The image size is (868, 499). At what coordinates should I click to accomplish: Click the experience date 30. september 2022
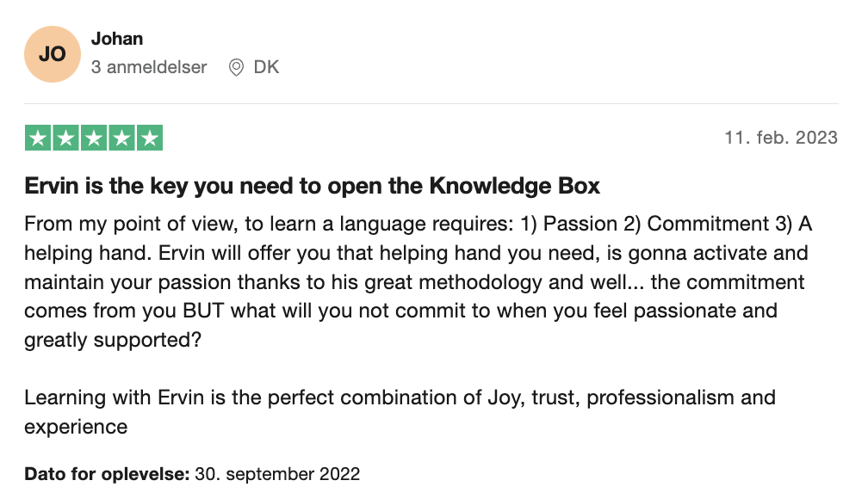coord(277,474)
